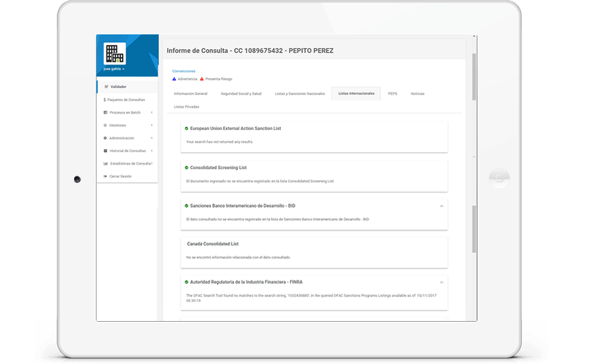Go to the Listas Privadas tab
Screen dimensions: 603x364
tap(186, 106)
